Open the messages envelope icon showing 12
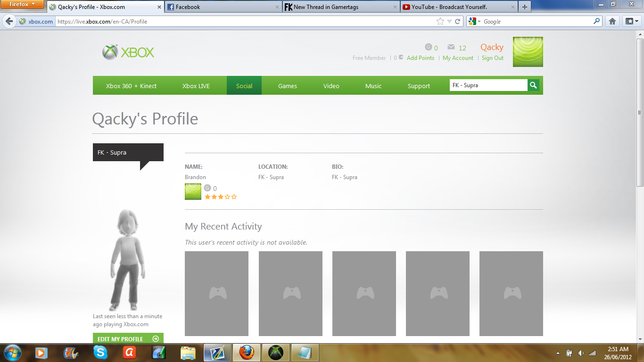Screen dimensions: 644x362 pyautogui.click(x=451, y=47)
